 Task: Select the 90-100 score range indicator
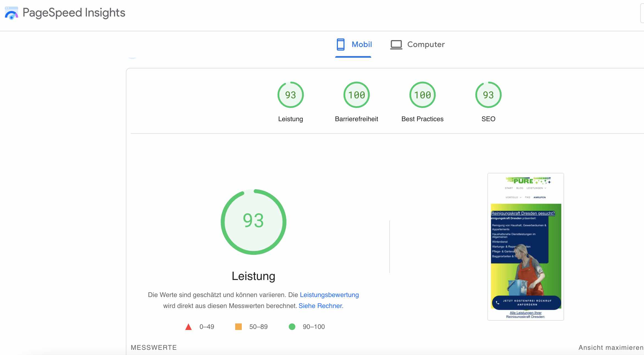tap(292, 327)
